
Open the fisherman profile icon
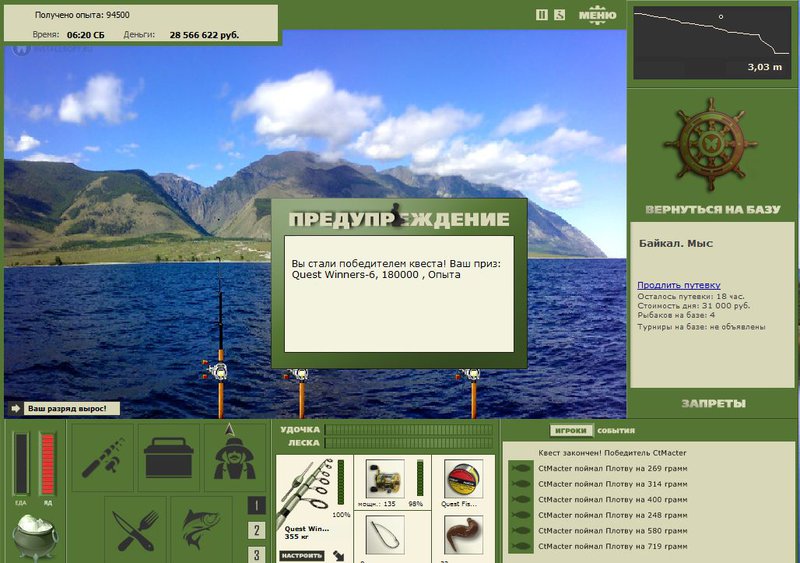235,457
